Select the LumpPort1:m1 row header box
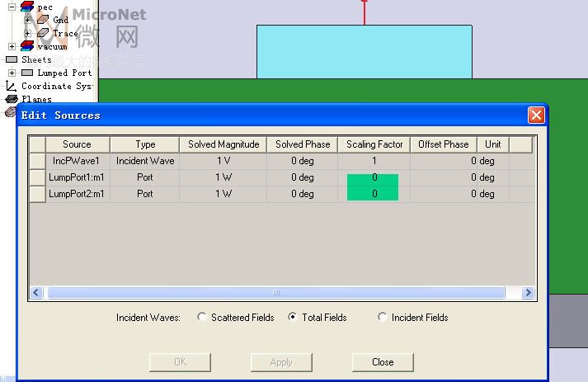This screenshot has height=382, width=588. tap(37, 177)
